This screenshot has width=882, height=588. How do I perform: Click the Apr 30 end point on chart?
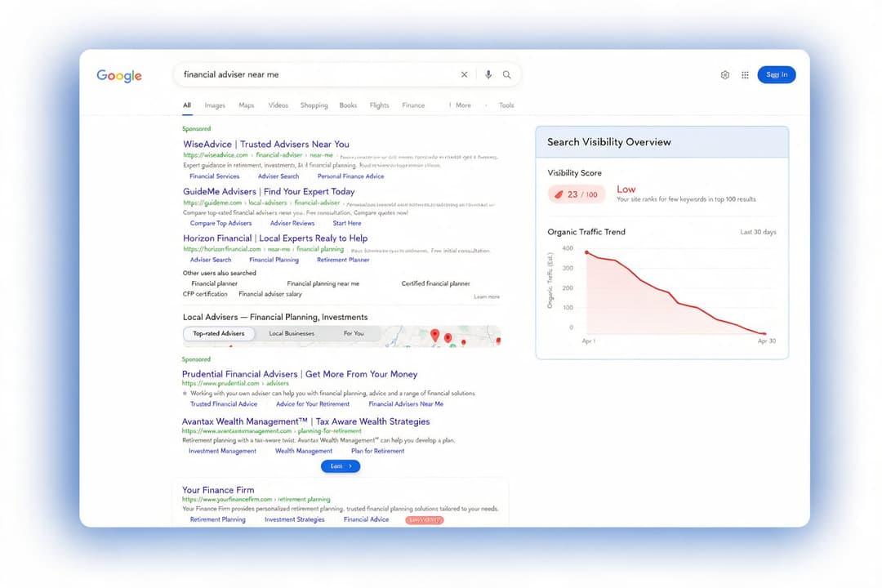pos(764,334)
